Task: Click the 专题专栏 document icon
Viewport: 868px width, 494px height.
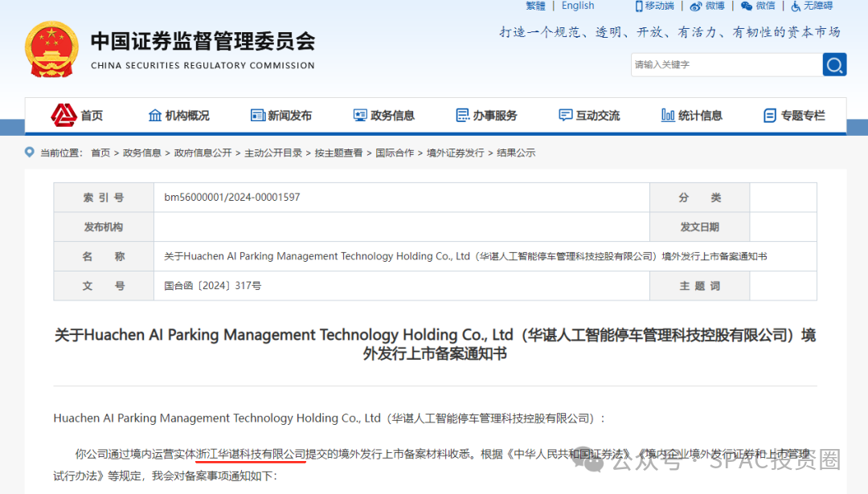Action: pos(769,115)
